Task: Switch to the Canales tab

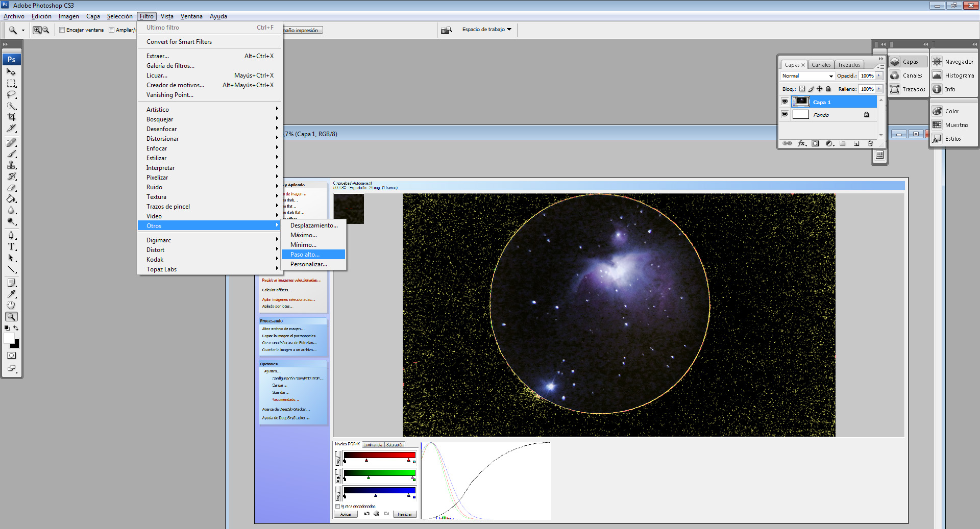Action: pos(821,65)
